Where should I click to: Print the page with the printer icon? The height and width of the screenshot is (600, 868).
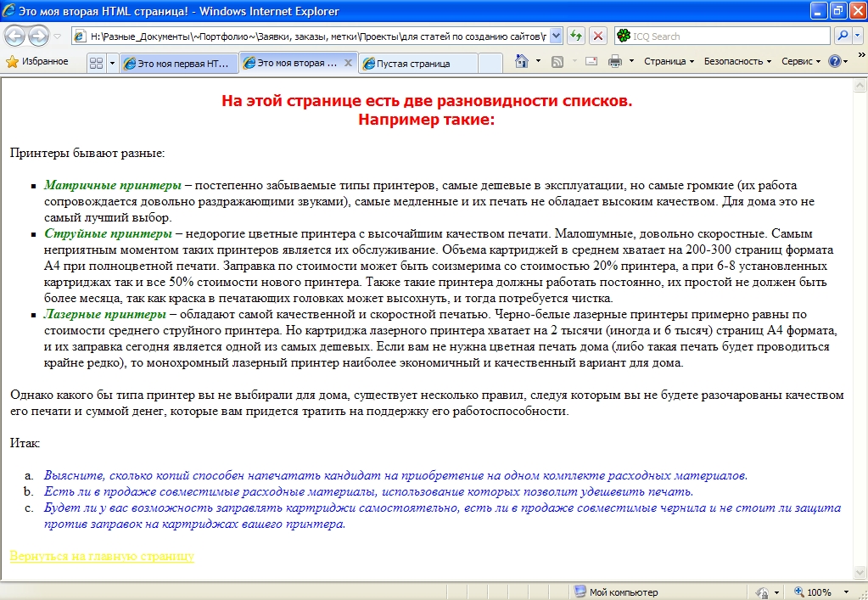[x=615, y=61]
